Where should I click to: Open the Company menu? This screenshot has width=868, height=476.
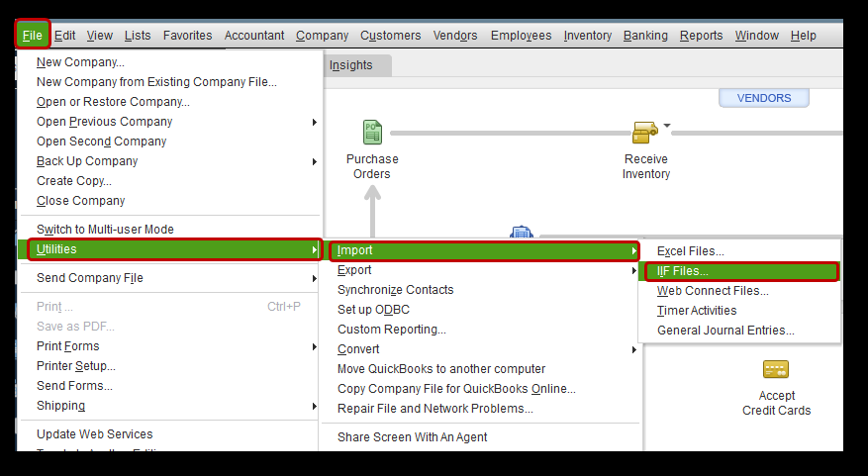[323, 36]
